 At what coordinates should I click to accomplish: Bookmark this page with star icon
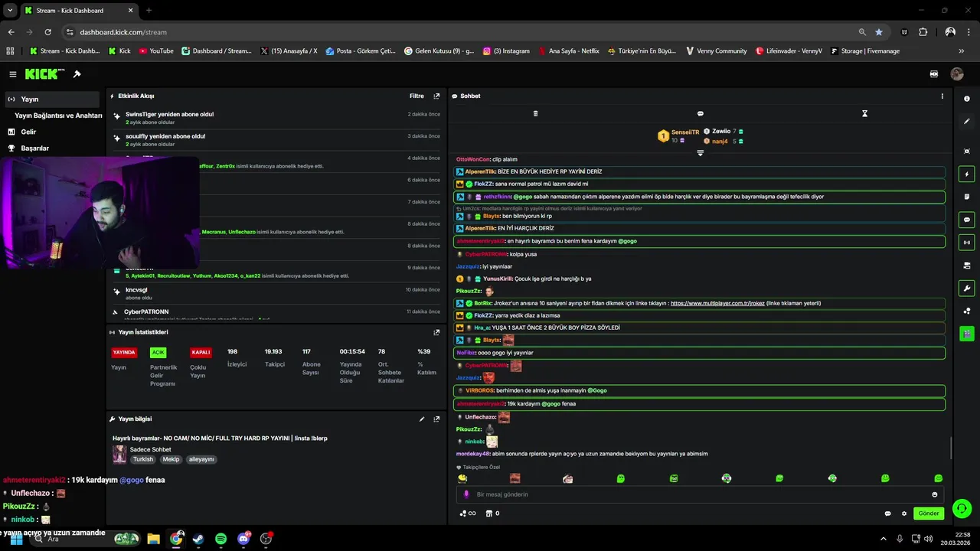(x=879, y=32)
